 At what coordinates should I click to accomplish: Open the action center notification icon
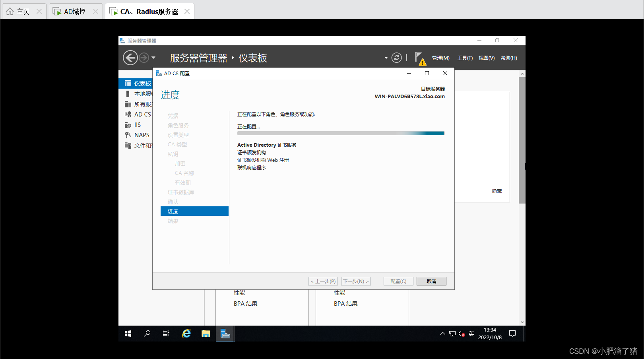512,334
